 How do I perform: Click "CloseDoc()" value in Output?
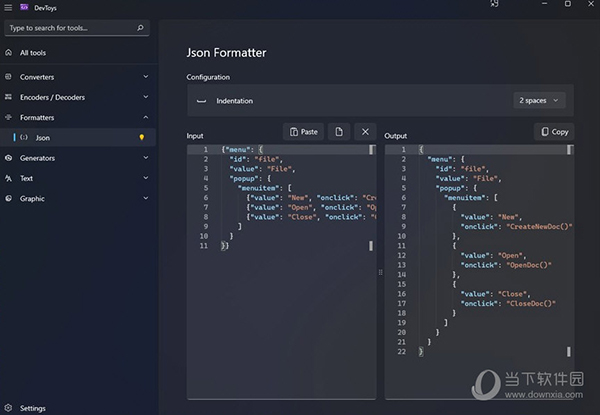pyautogui.click(x=531, y=304)
